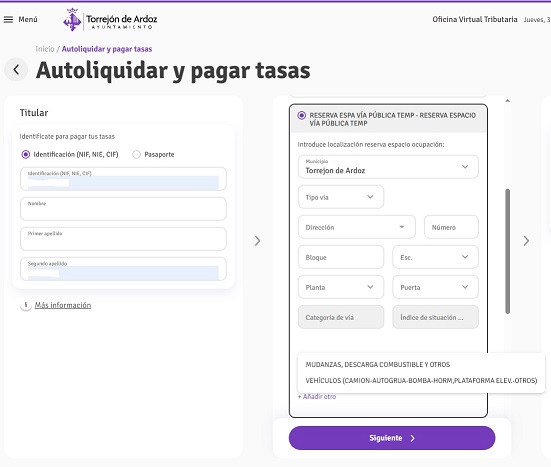Image resolution: width=551 pixels, height=467 pixels.
Task: Click Autoliquidar y pagar tasas breadcrumb
Action: pos(107,49)
